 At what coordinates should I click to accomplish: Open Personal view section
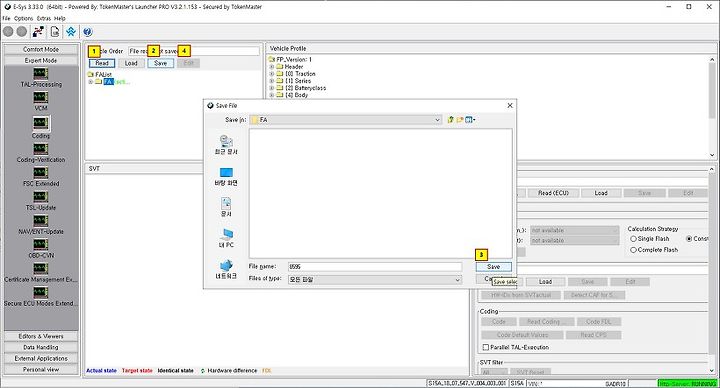[x=41, y=369]
